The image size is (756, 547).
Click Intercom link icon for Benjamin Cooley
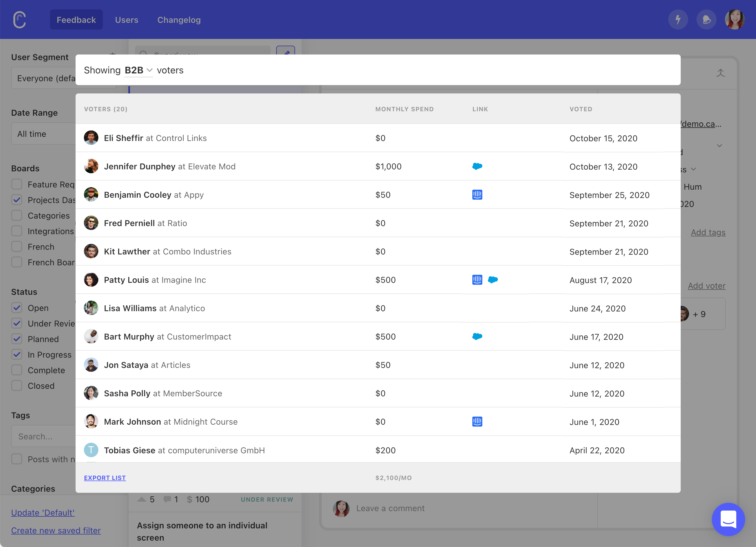click(477, 194)
